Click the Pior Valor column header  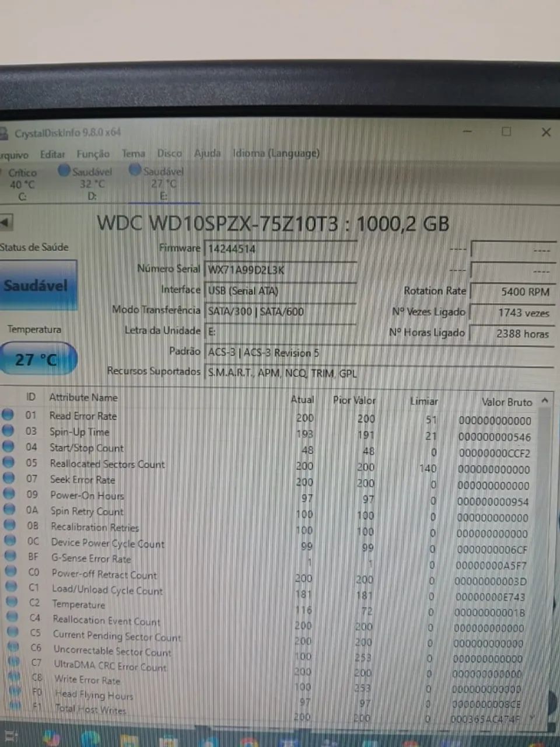[354, 400]
